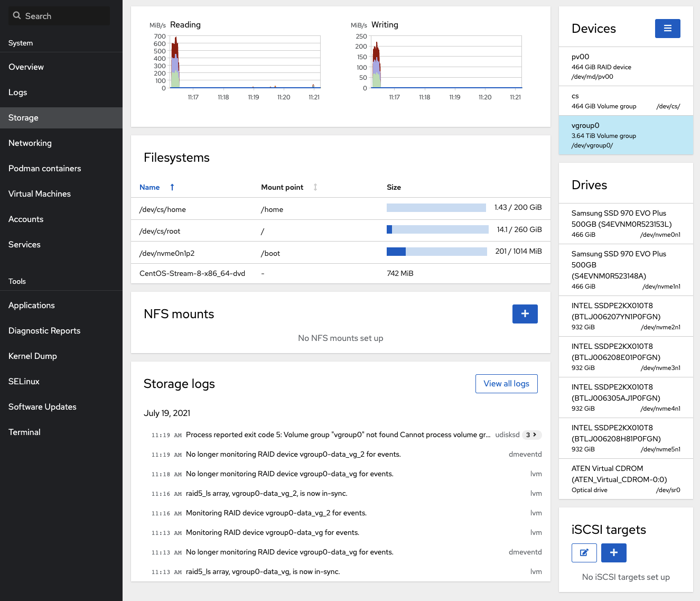Click the /dev/cs/root usage bar
The height and width of the screenshot is (601, 700).
tap(437, 229)
